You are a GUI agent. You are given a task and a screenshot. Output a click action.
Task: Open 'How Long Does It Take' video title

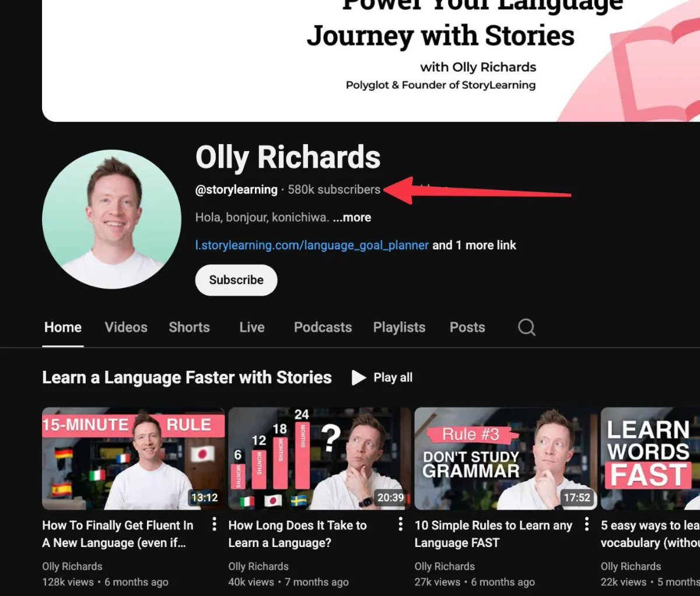coord(297,534)
